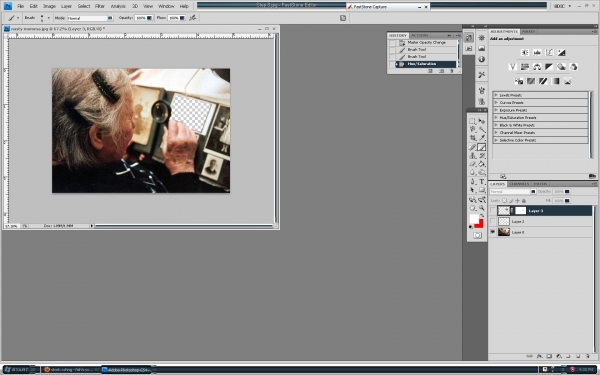The height and width of the screenshot is (375, 600).
Task: Click the Start button on taskbar
Action: click(19, 370)
